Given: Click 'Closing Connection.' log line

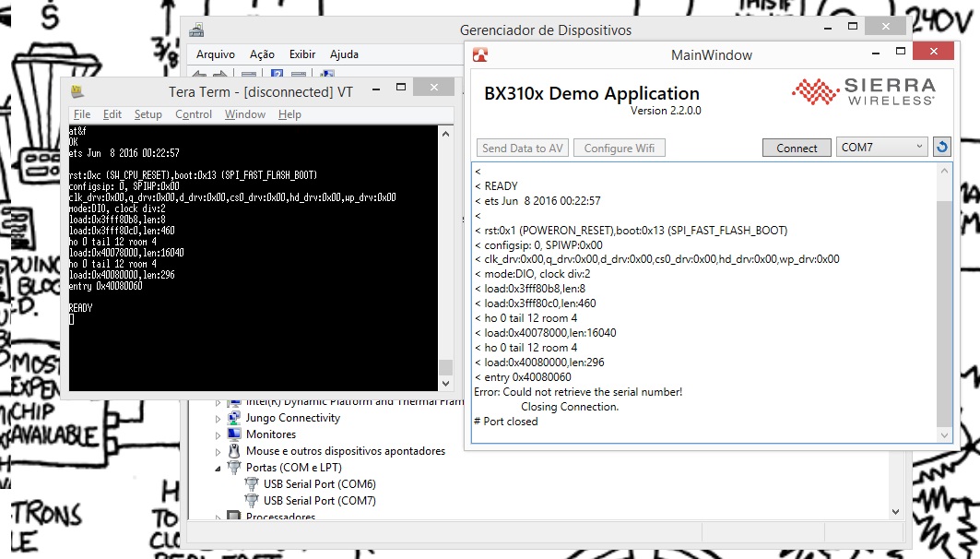Looking at the screenshot, I should (x=570, y=407).
